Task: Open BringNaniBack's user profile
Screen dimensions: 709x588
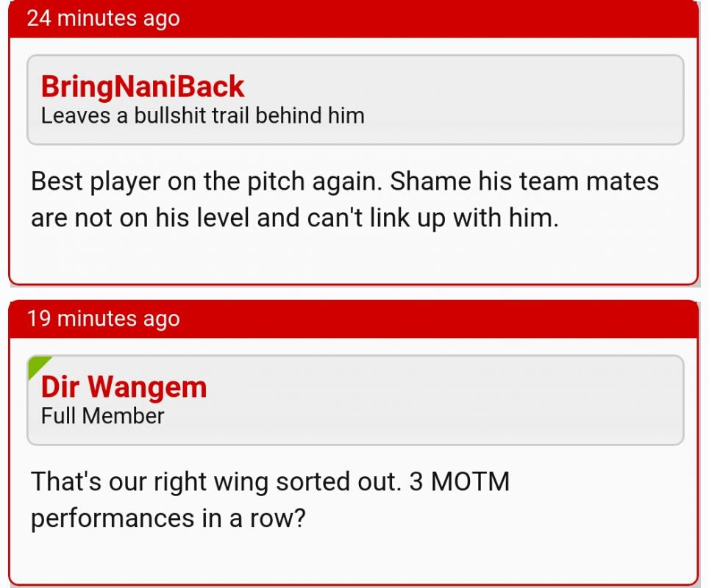Action: [x=142, y=87]
